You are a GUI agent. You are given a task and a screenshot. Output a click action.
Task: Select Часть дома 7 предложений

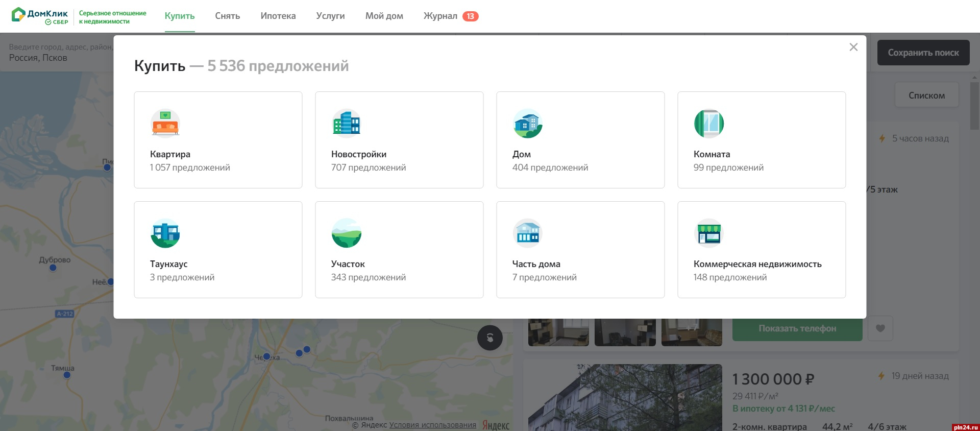pos(580,250)
